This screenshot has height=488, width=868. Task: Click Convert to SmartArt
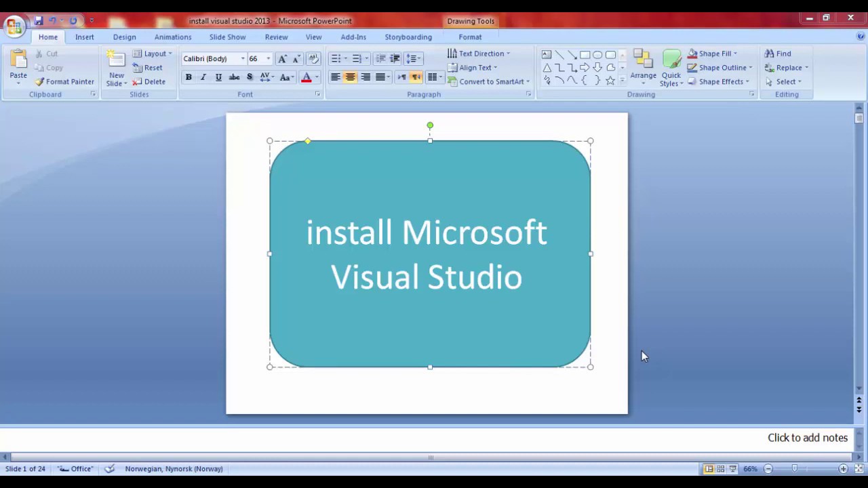click(489, 81)
